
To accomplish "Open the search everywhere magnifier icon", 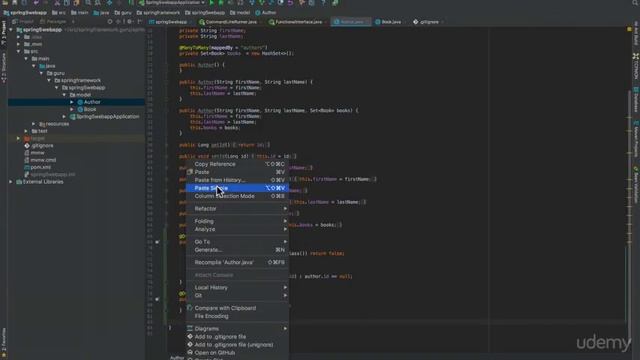I will click(x=635, y=3).
